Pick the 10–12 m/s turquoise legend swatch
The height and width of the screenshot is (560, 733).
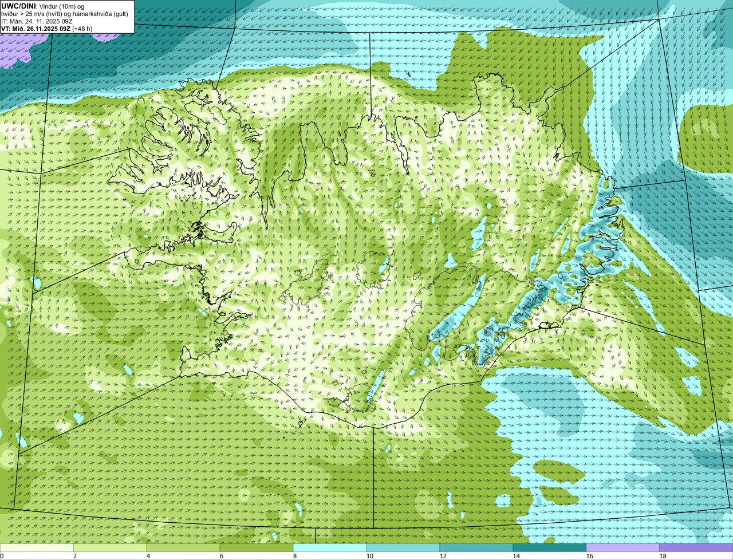click(x=403, y=548)
